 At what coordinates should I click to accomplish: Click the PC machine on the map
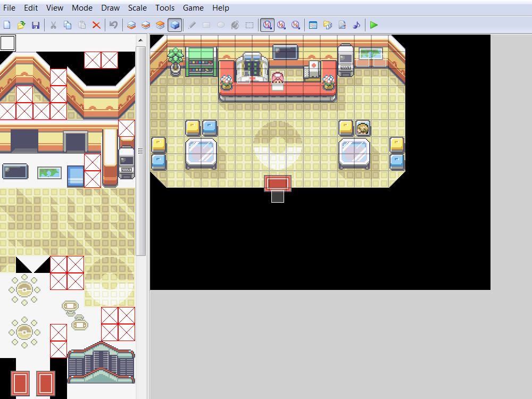pyautogui.click(x=346, y=61)
